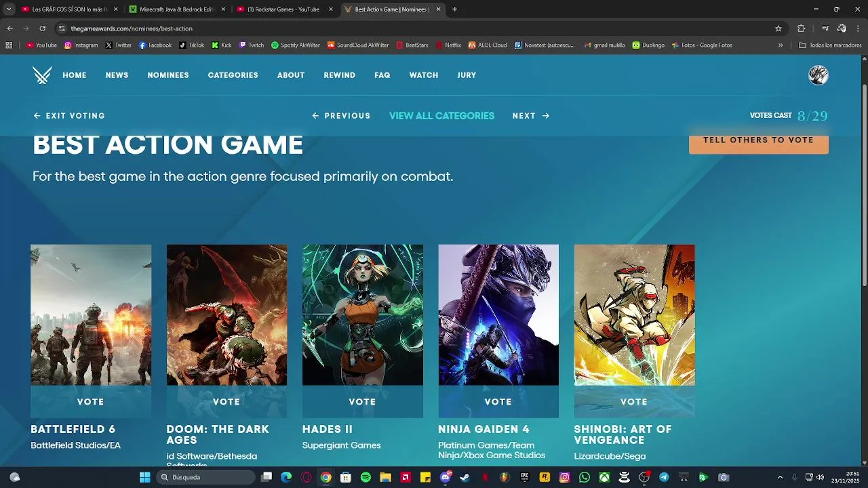Bookmark this page with the star icon
The image size is (868, 488).
point(778,28)
